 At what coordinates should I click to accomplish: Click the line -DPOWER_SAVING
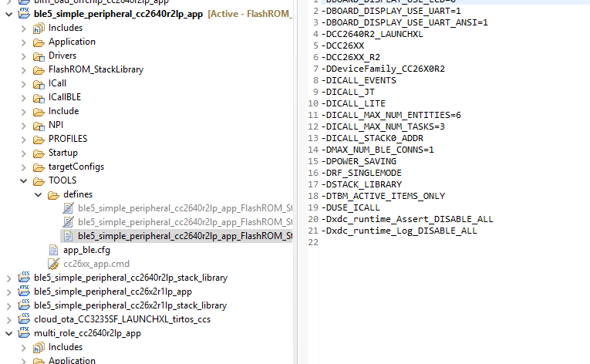click(x=359, y=161)
